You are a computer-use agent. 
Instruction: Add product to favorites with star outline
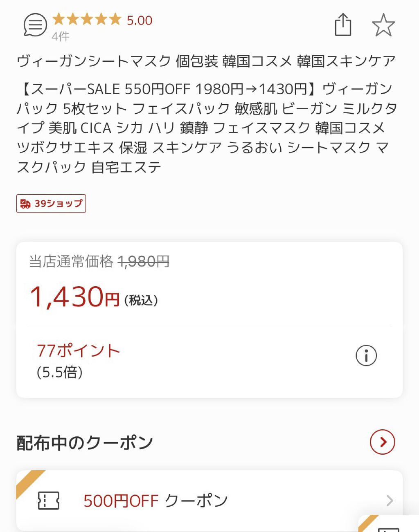pyautogui.click(x=383, y=25)
